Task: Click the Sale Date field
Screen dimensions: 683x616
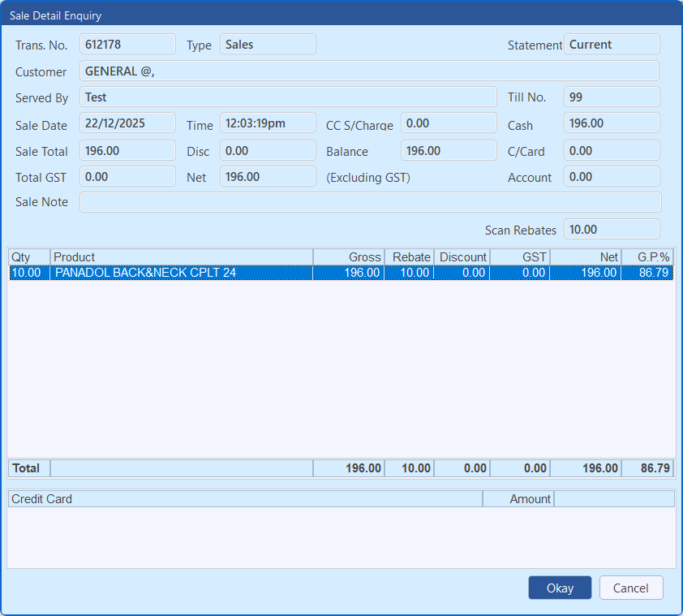Action: pos(127,123)
